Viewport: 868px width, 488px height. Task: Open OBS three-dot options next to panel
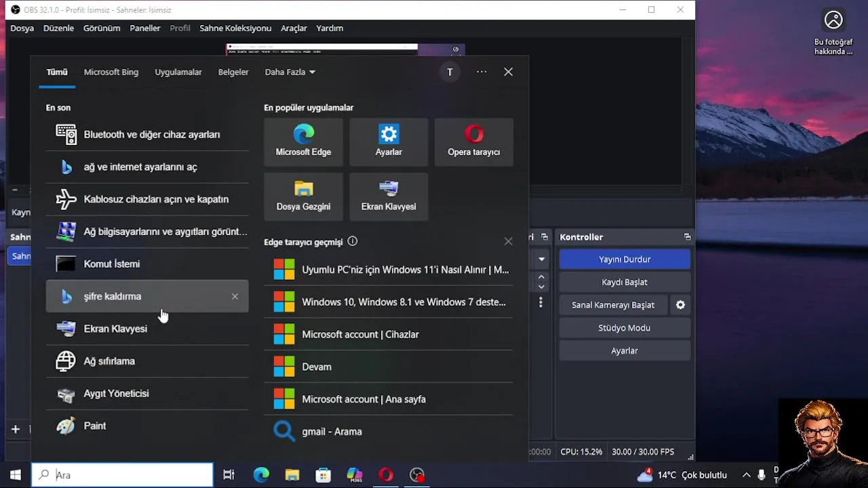(540, 302)
